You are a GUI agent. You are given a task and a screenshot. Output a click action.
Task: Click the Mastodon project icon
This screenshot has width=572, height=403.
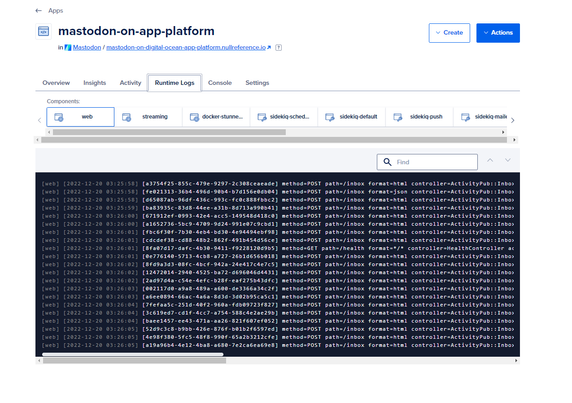point(68,47)
